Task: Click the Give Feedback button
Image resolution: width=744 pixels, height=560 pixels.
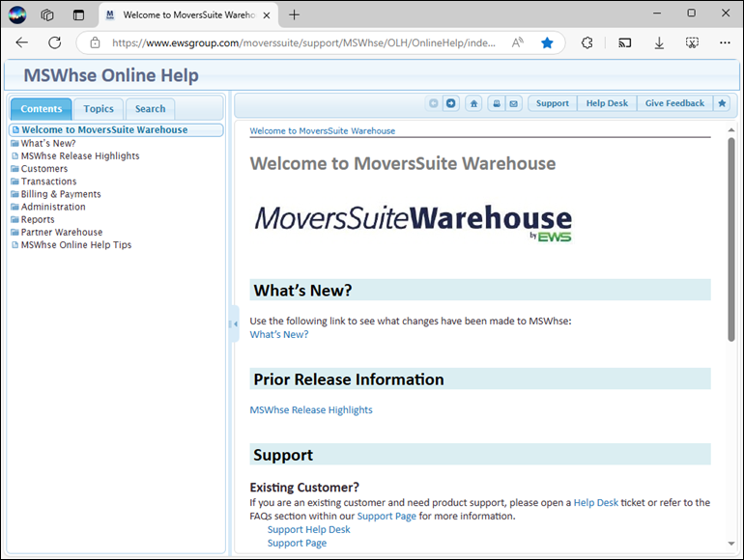Action: pos(674,103)
